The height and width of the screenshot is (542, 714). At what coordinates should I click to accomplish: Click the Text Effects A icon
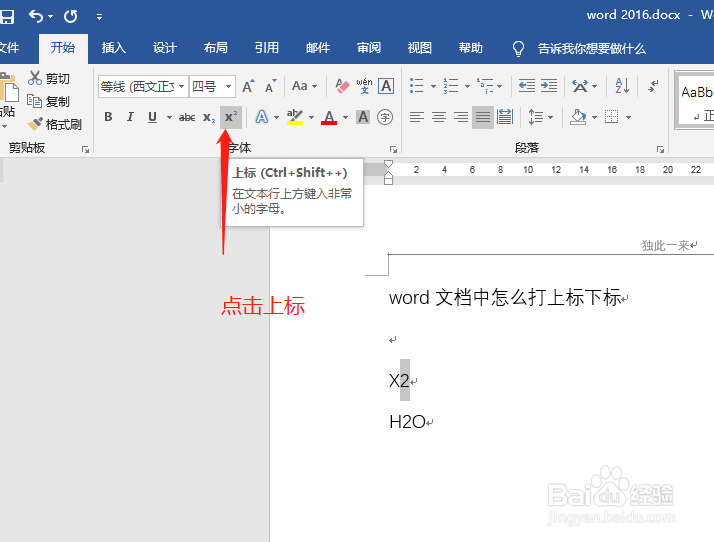click(x=262, y=117)
